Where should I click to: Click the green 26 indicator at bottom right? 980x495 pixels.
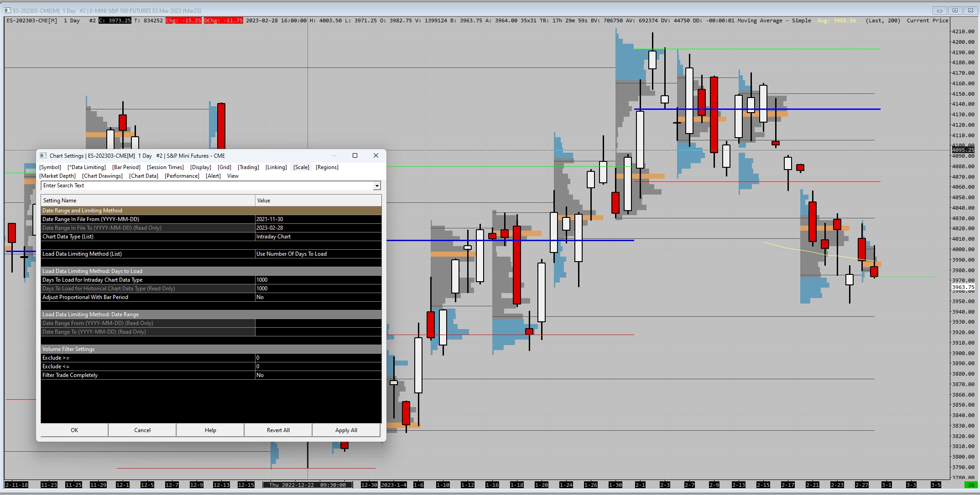971,485
